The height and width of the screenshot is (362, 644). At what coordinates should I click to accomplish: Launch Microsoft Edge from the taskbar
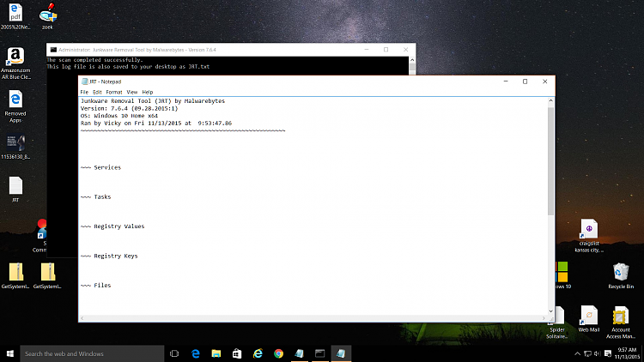tap(196, 353)
